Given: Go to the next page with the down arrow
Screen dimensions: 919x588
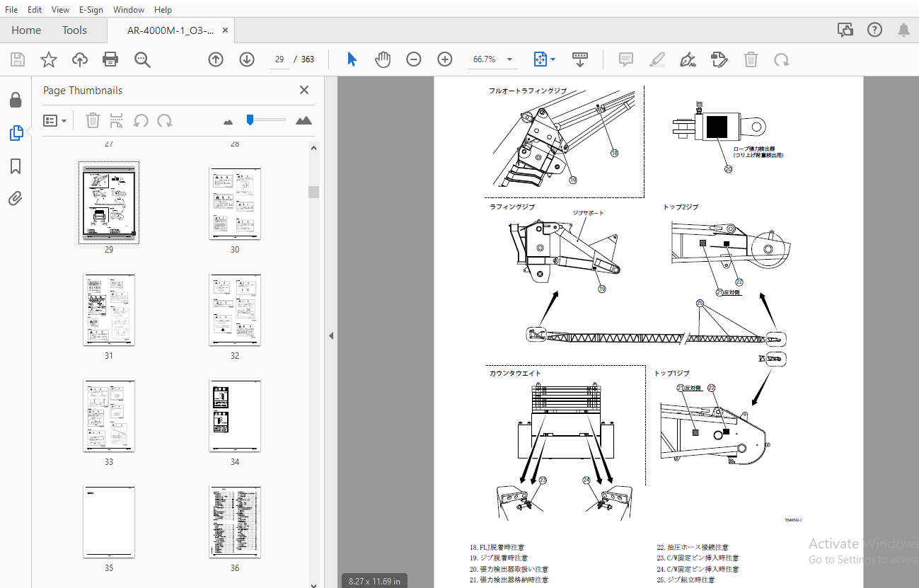Looking at the screenshot, I should click(x=247, y=59).
